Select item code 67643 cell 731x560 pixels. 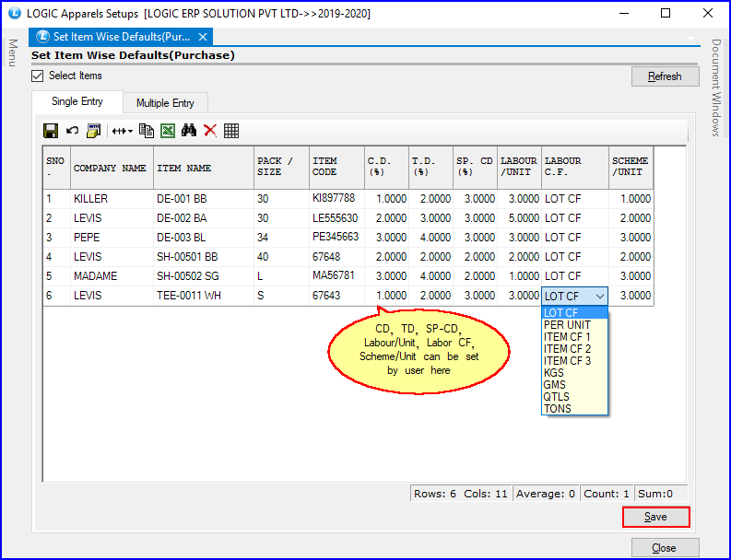pyautogui.click(x=336, y=296)
